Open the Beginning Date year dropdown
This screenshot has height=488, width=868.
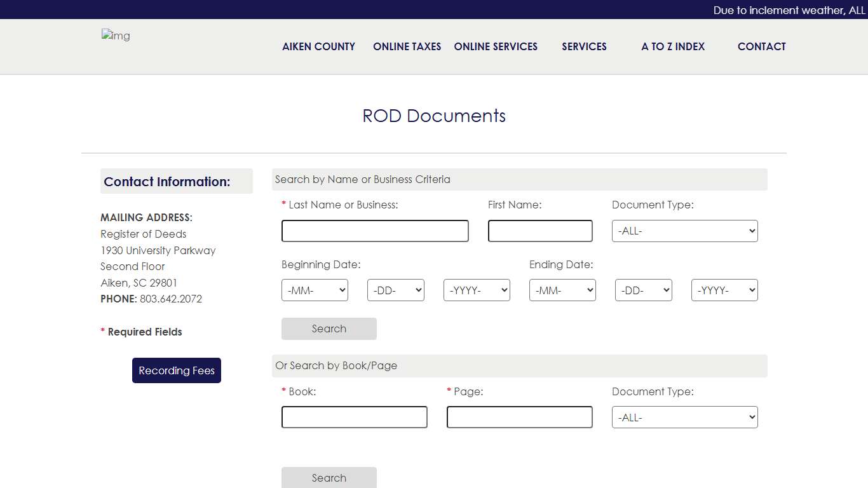pyautogui.click(x=477, y=290)
